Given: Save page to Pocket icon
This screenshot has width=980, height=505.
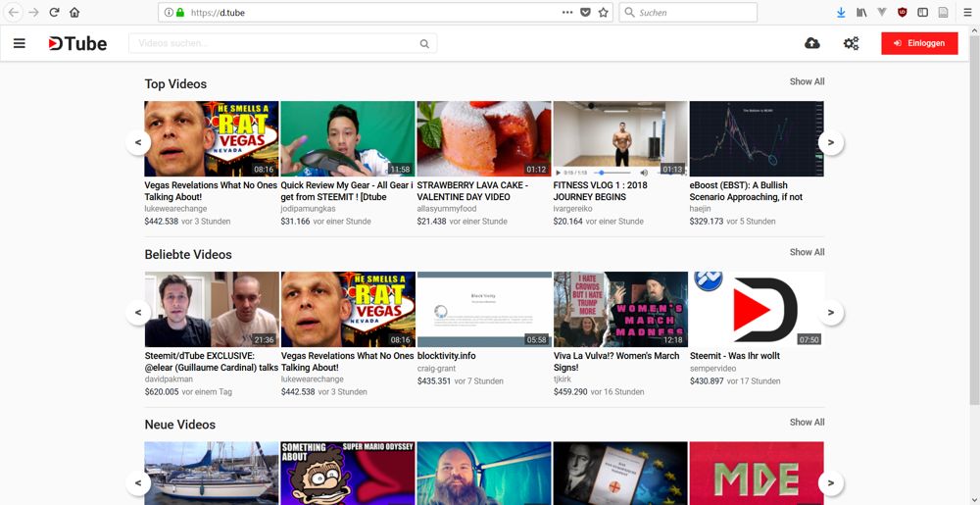Looking at the screenshot, I should (x=585, y=12).
